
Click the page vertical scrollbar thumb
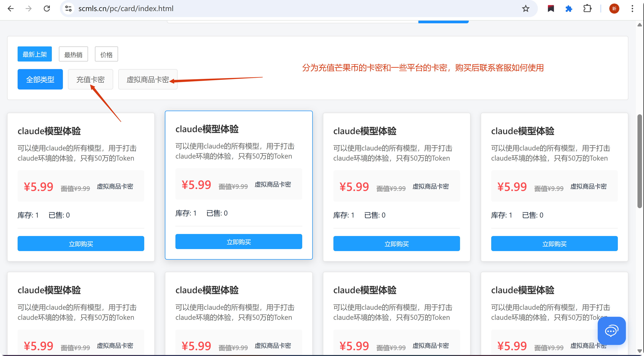639,161
